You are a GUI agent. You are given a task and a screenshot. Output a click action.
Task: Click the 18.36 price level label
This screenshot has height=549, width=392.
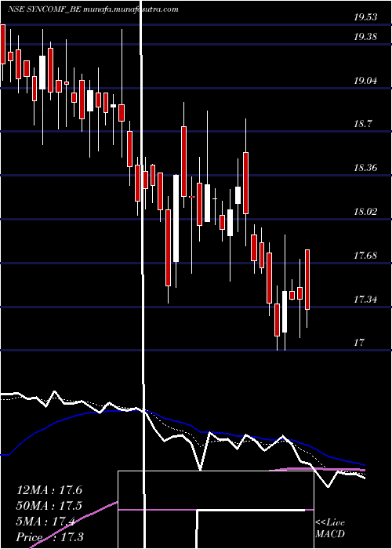[365, 168]
